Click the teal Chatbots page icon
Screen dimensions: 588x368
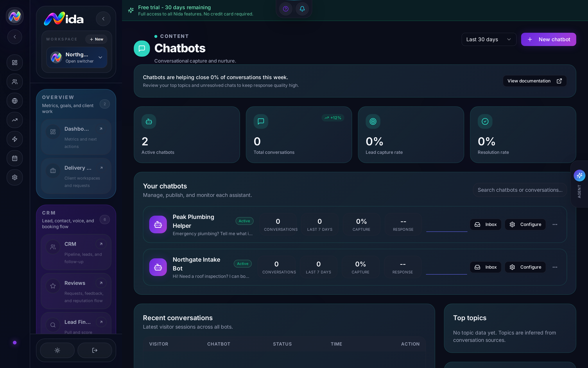pos(142,48)
